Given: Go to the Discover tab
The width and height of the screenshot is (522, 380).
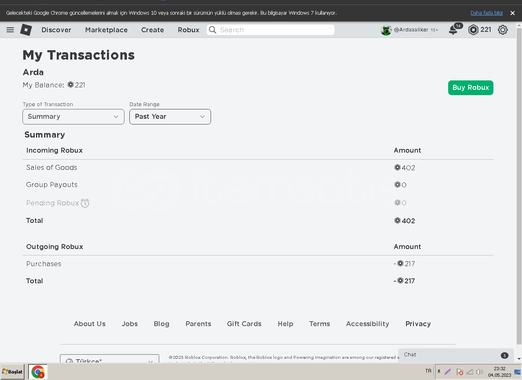Looking at the screenshot, I should tap(56, 30).
